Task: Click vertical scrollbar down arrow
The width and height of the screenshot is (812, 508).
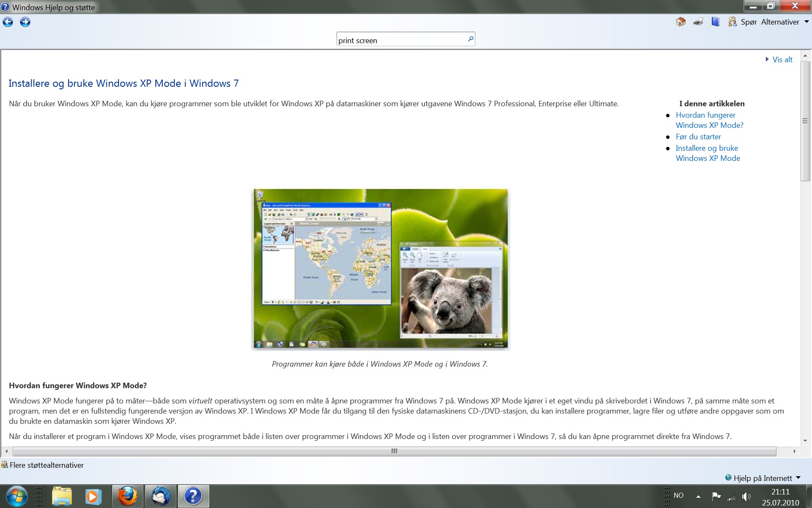Action: tap(805, 441)
